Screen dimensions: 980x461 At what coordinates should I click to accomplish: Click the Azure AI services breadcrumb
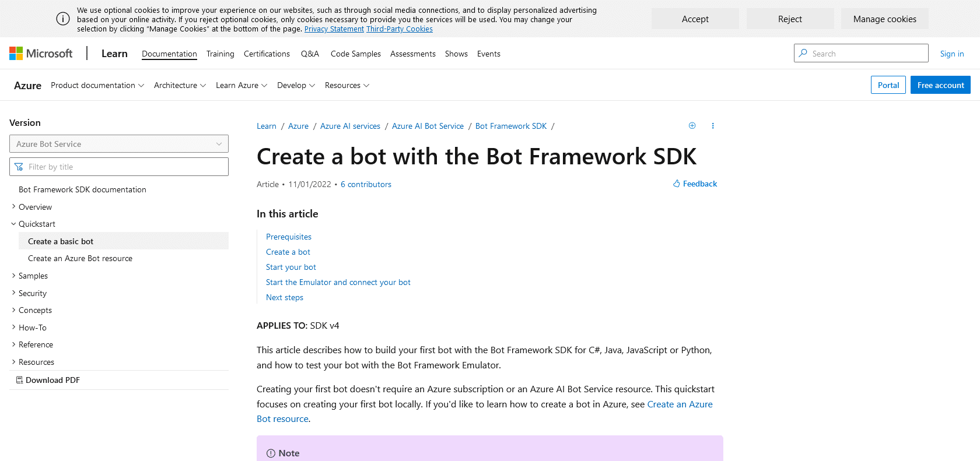tap(350, 126)
